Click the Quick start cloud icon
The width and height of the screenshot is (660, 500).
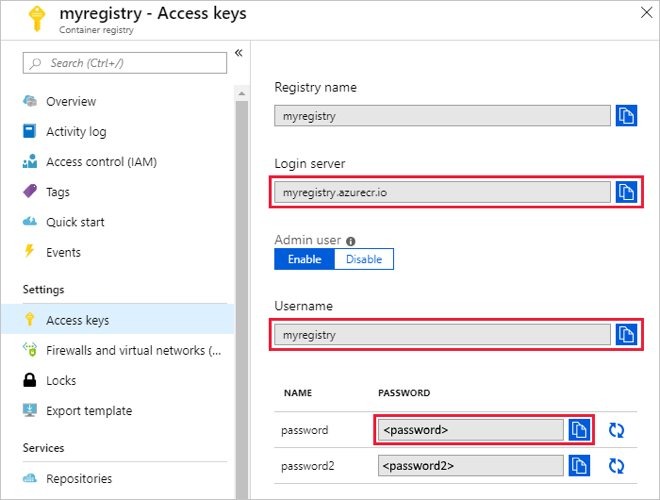tap(30, 221)
